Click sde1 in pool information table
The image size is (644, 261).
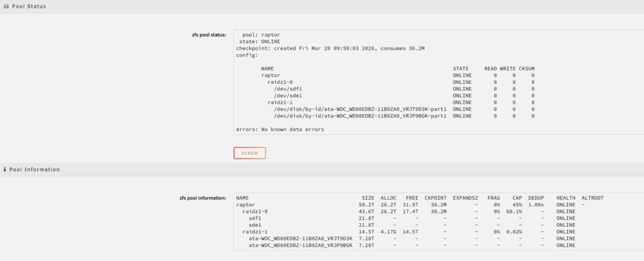255,225
